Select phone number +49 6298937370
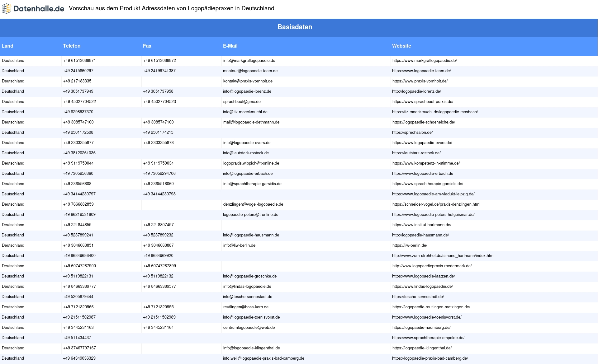598x364 pixels. [78, 112]
